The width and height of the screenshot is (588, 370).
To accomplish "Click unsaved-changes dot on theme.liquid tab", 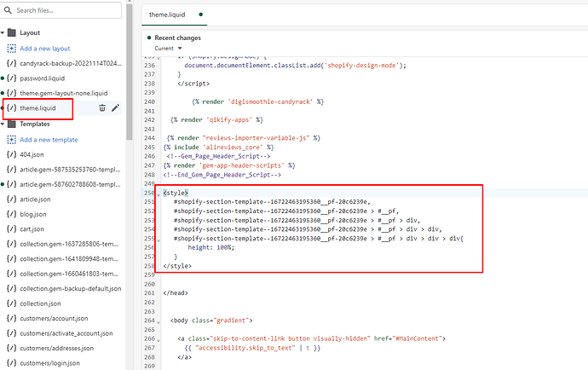I will pyautogui.click(x=200, y=14).
